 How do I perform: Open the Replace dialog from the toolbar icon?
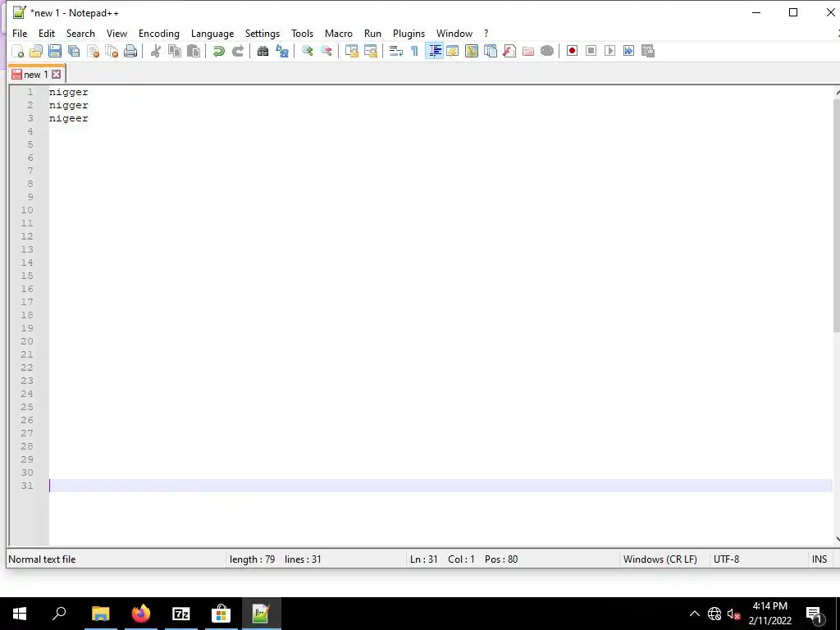[x=282, y=51]
